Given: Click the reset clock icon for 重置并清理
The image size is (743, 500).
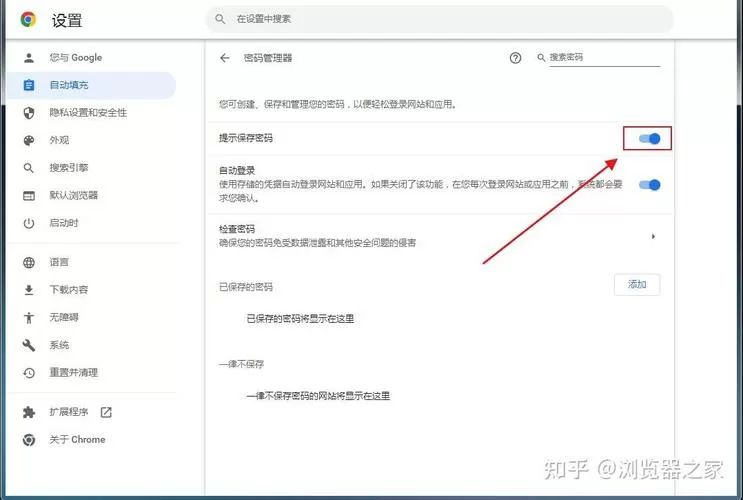Looking at the screenshot, I should [29, 373].
